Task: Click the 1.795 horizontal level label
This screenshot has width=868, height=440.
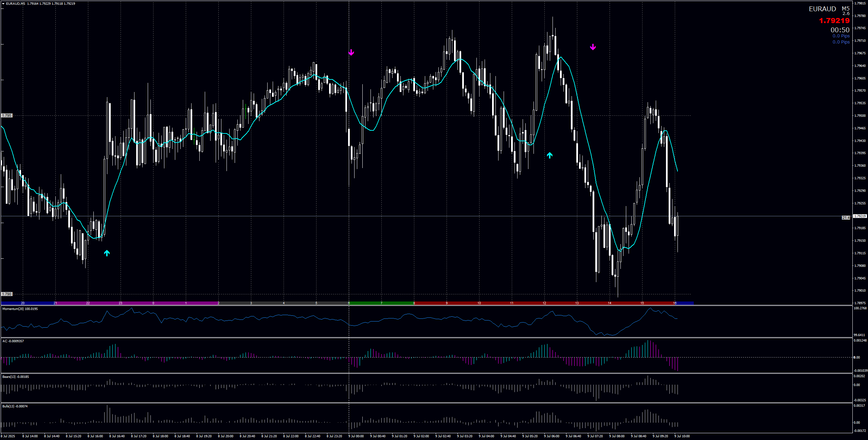Action: coord(7,115)
